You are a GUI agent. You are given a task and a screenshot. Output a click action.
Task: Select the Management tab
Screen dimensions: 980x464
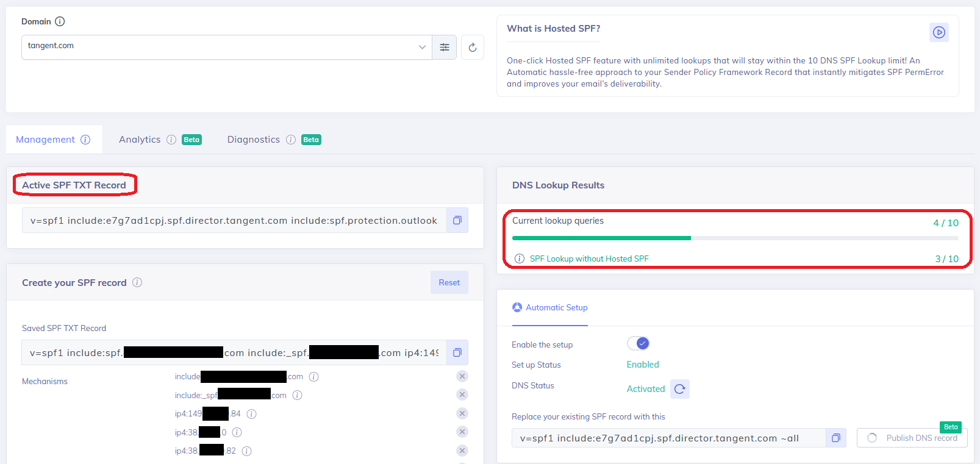click(46, 140)
